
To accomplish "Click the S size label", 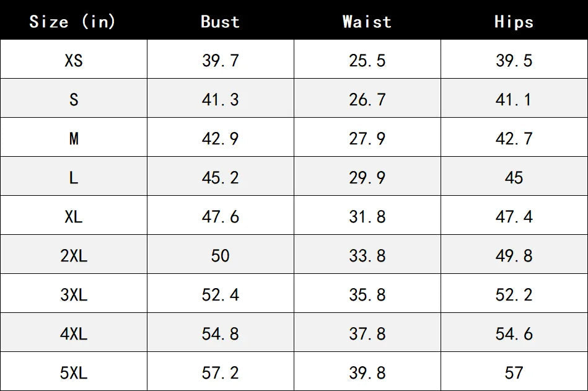I will 74,99.
